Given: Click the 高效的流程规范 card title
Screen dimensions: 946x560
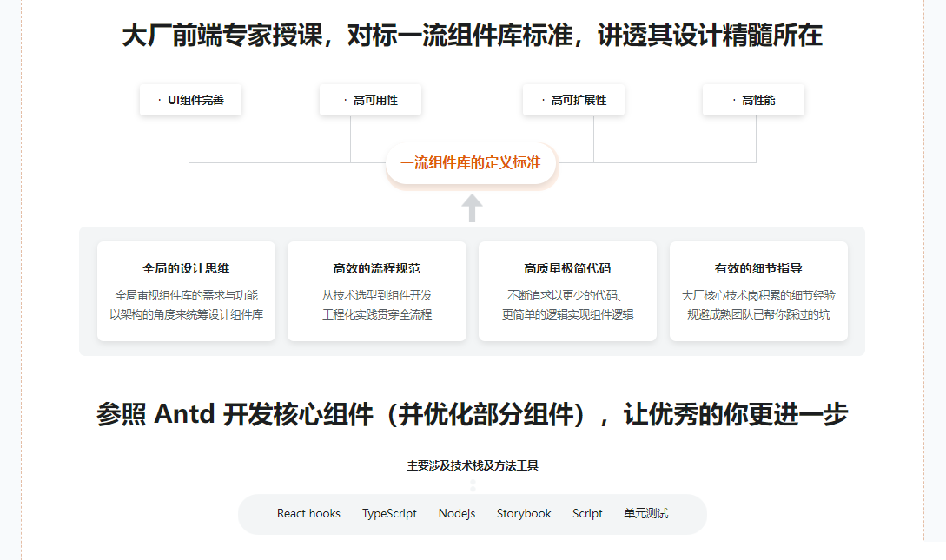Looking at the screenshot, I should pyautogui.click(x=376, y=269).
